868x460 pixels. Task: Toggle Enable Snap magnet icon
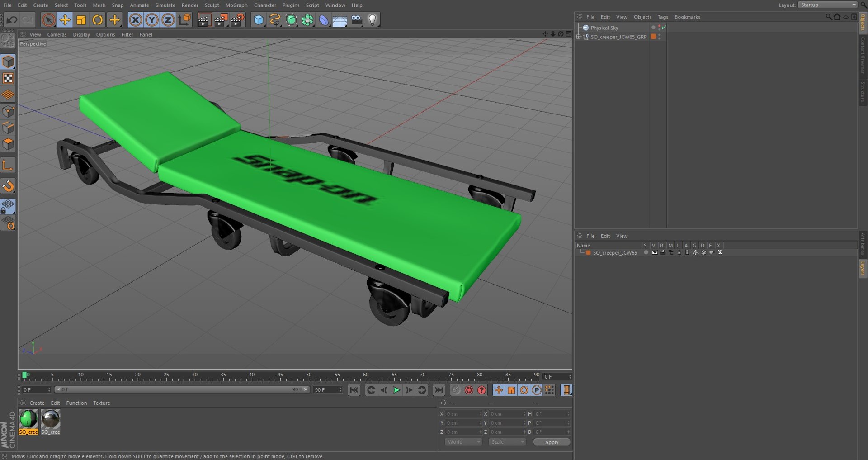point(8,186)
